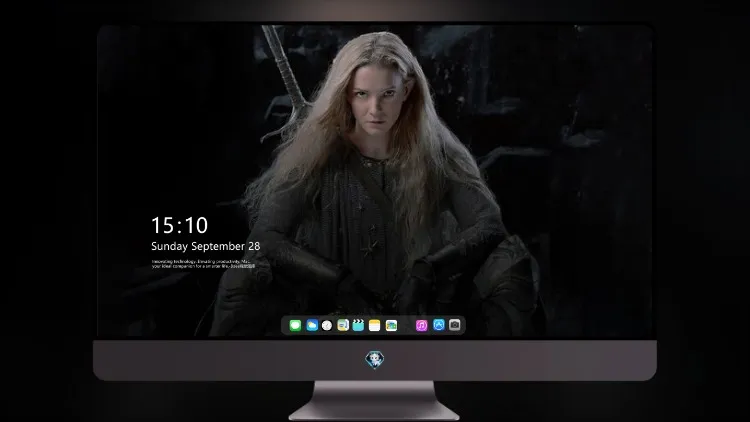
Task: Open the Clock app in the dock
Action: click(x=327, y=325)
